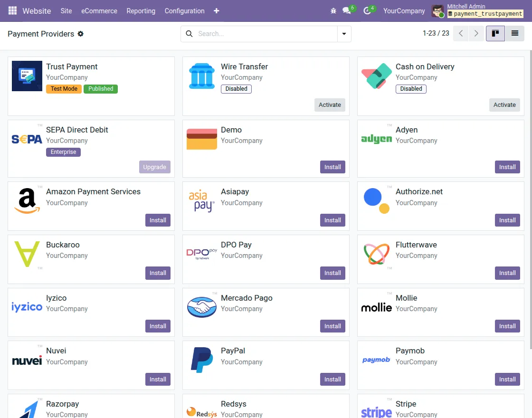Open the Reporting menu

[141, 10]
